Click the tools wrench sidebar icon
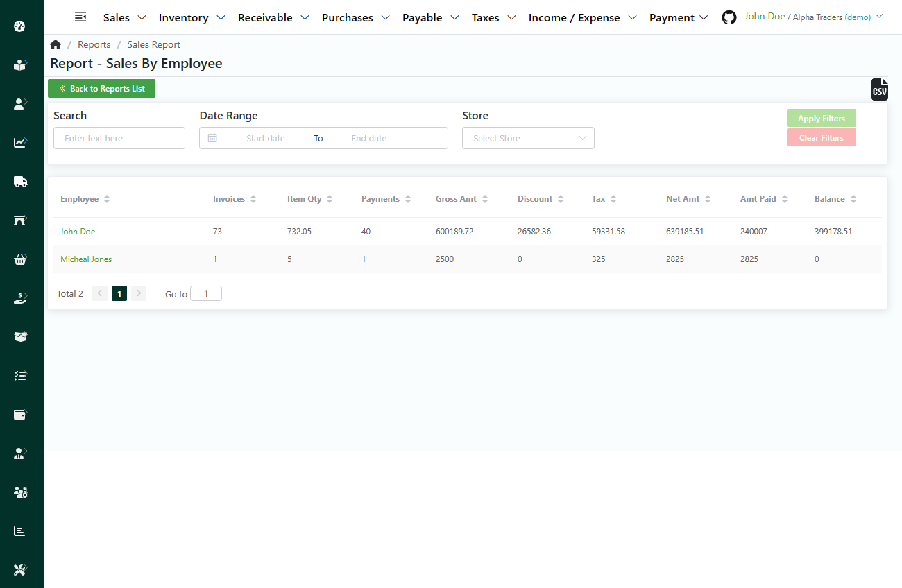Viewport: 902px width, 588px height. point(19,570)
